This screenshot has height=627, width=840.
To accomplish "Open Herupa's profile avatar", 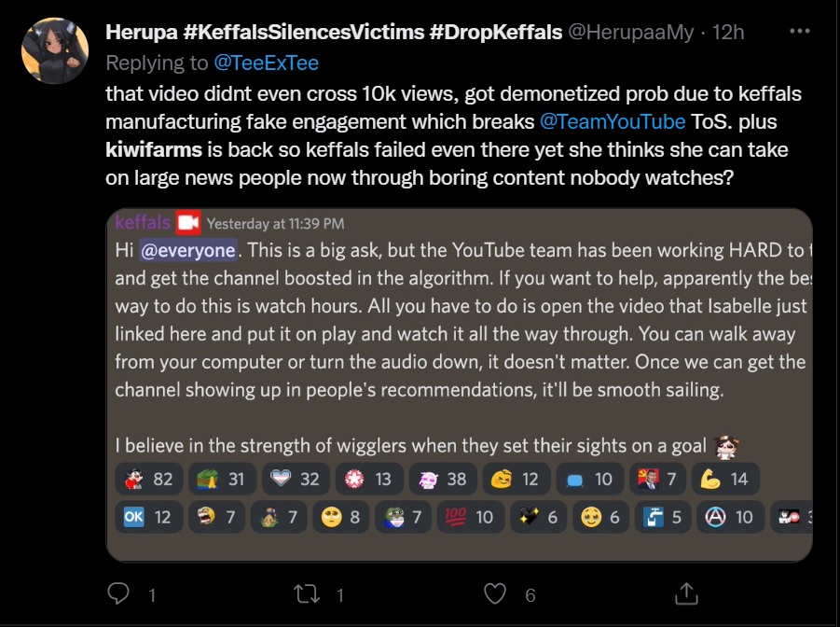I will (x=55, y=50).
